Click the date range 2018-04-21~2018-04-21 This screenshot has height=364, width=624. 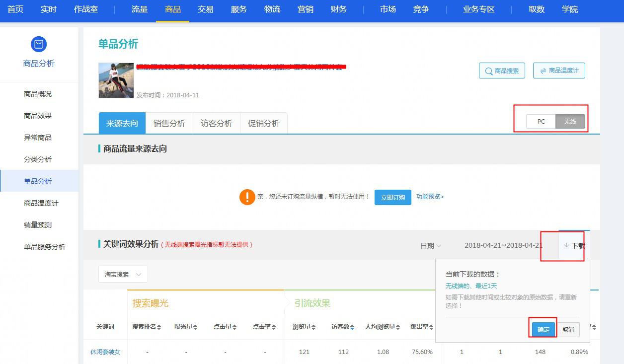503,245
